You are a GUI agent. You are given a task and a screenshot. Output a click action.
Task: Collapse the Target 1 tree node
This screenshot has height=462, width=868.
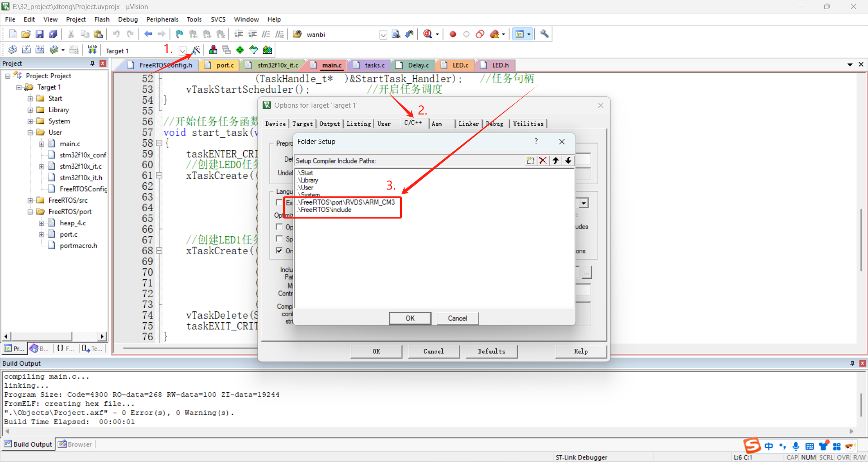pos(19,87)
